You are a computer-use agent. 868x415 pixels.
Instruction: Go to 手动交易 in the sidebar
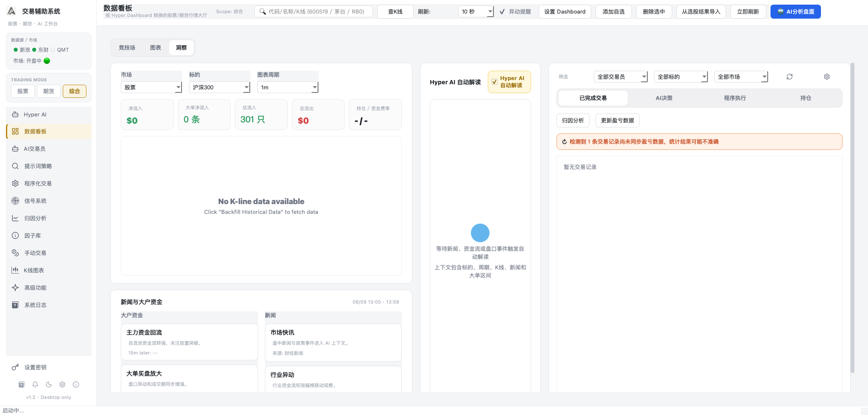click(x=49, y=253)
